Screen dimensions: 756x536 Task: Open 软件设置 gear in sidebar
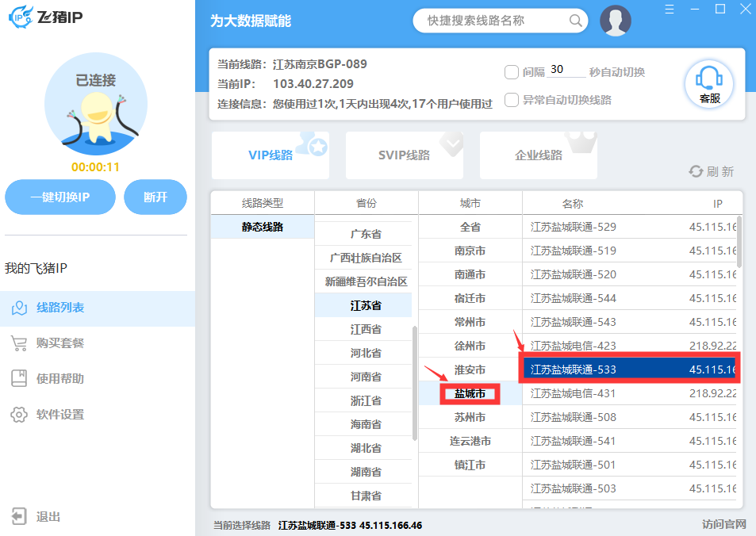pyautogui.click(x=19, y=414)
